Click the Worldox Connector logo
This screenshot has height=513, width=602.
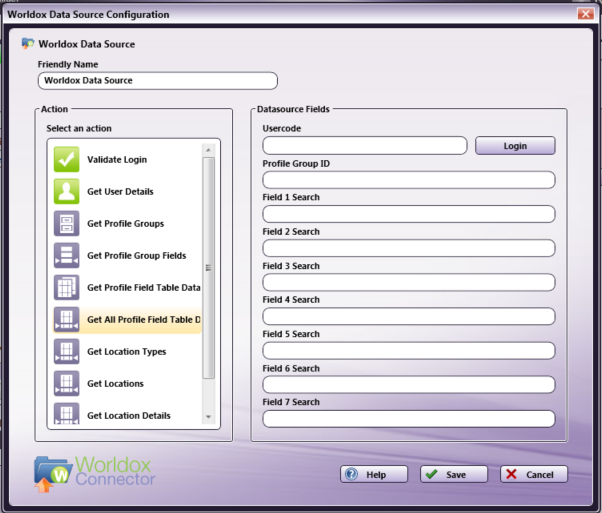(94, 473)
